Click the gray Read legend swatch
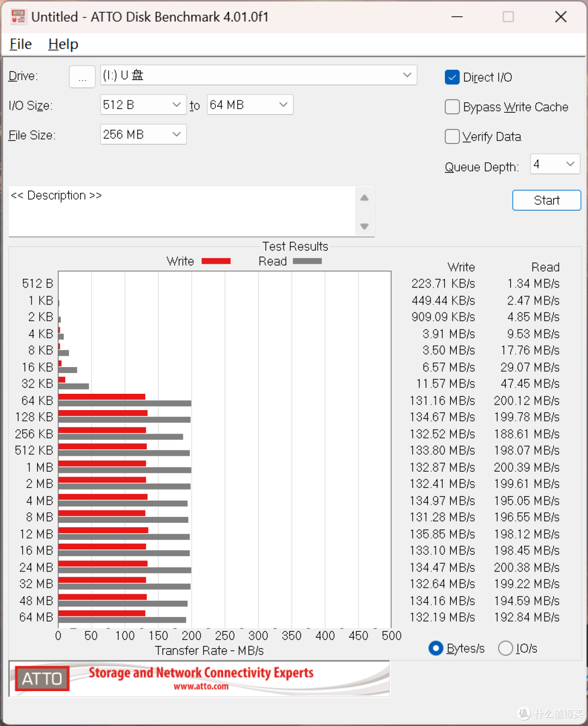 (307, 261)
